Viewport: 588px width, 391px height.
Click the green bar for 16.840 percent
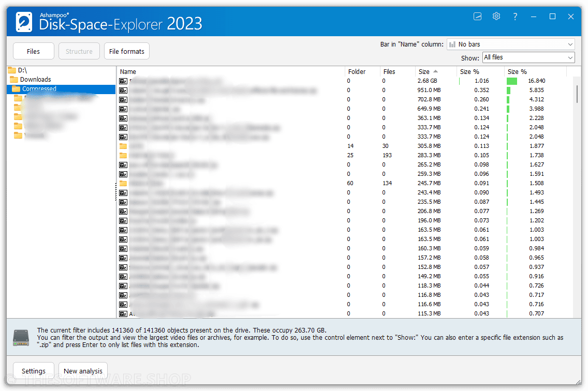tap(512, 81)
